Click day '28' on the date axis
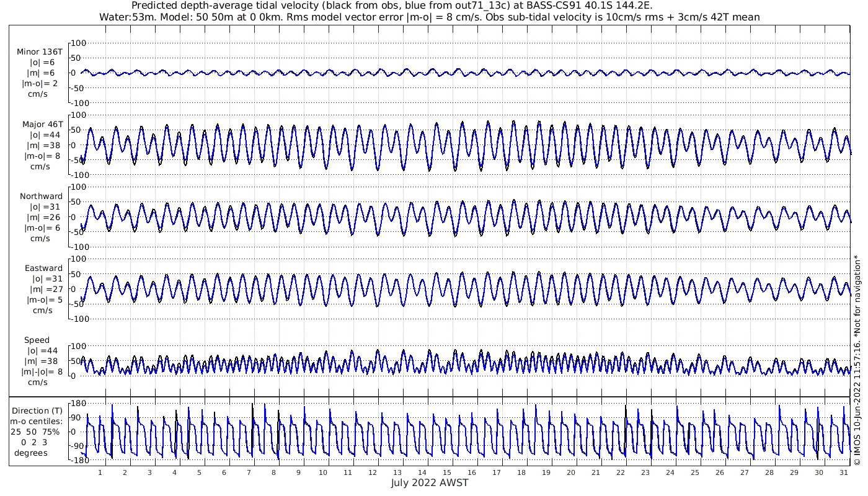 (769, 472)
